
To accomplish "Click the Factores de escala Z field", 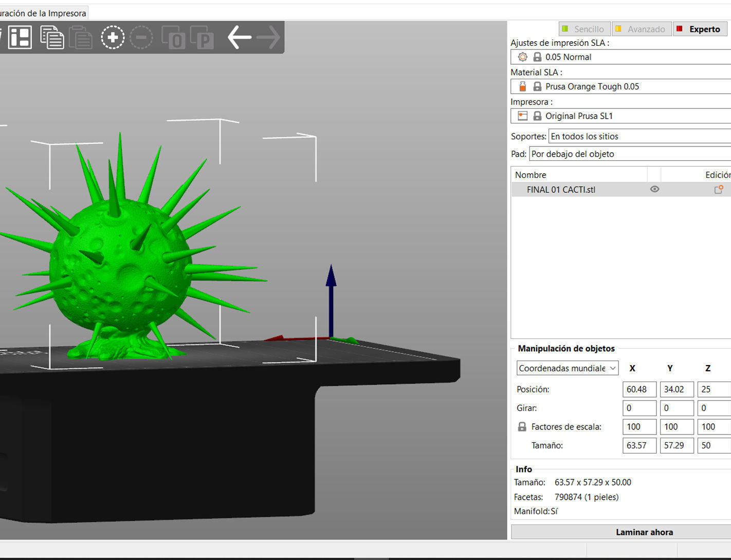I will [714, 427].
